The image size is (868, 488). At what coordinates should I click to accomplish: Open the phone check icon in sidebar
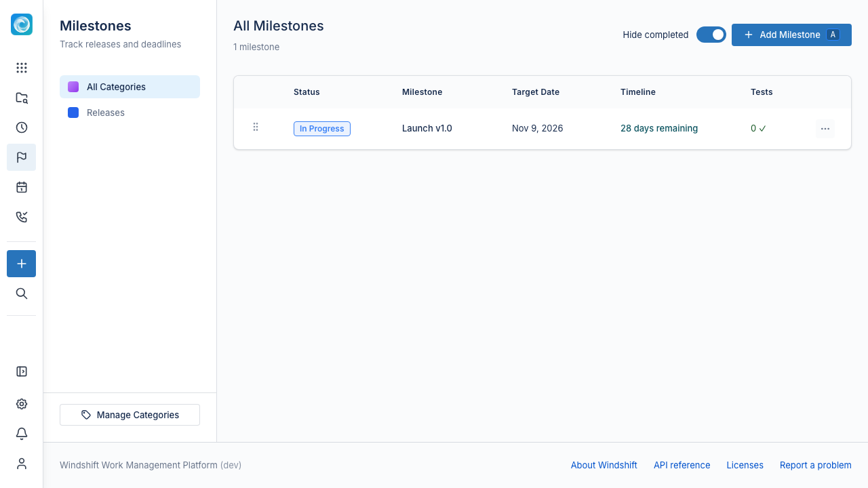coord(22,217)
